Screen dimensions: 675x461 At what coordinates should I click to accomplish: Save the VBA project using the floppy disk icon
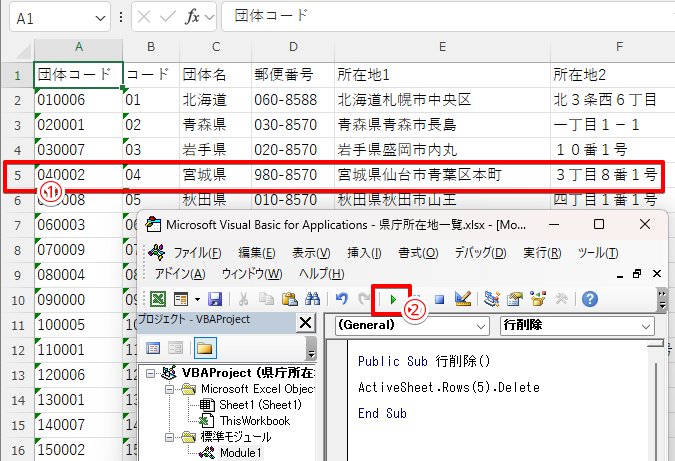tap(216, 298)
